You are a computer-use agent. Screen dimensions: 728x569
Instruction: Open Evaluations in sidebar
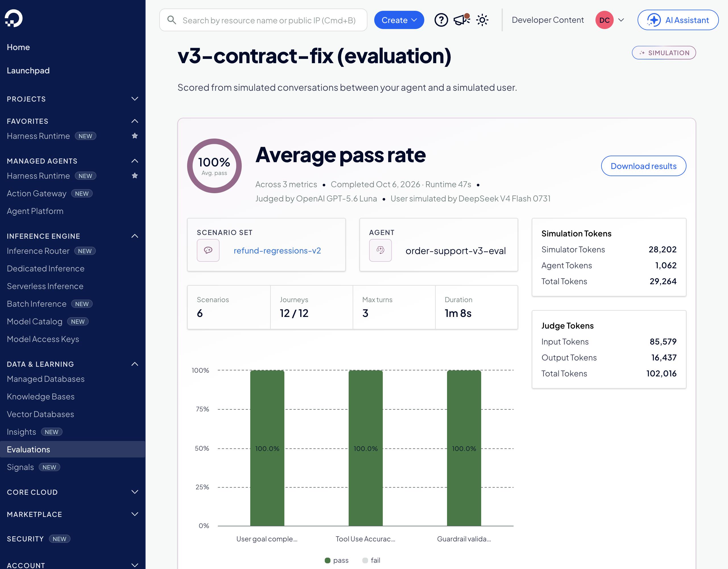73,449
